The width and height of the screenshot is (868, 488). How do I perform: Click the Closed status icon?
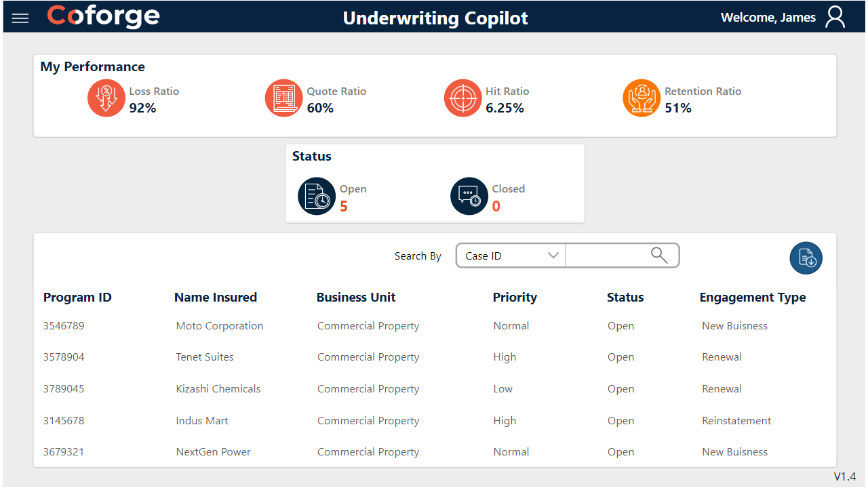(x=469, y=197)
